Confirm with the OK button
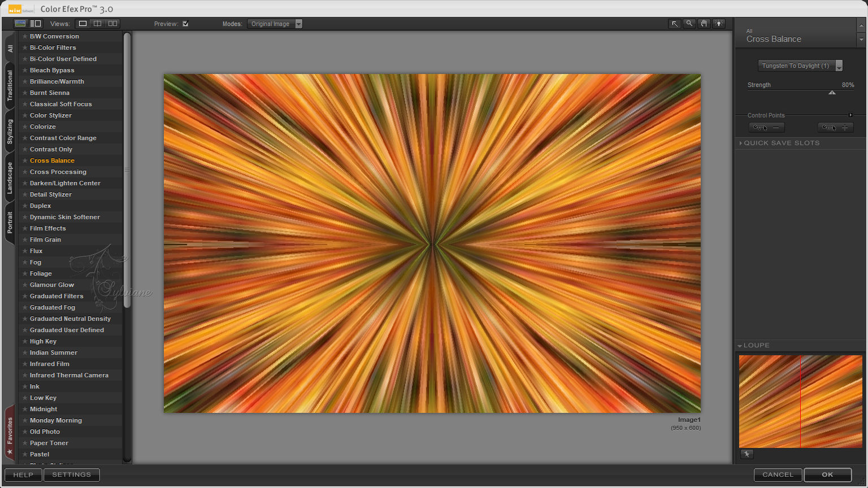Screen dimensions: 868x488 click(828, 475)
